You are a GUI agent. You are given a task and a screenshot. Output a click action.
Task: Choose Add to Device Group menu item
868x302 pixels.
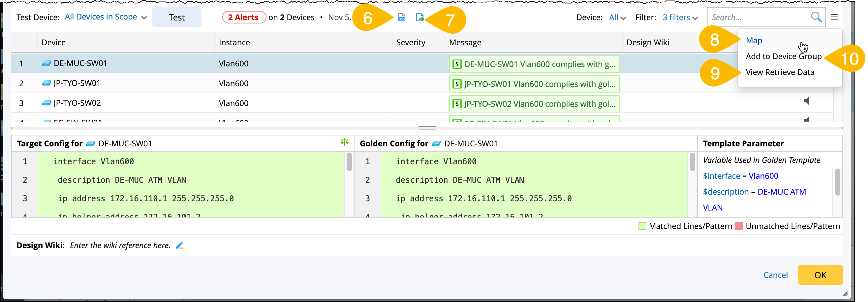784,57
